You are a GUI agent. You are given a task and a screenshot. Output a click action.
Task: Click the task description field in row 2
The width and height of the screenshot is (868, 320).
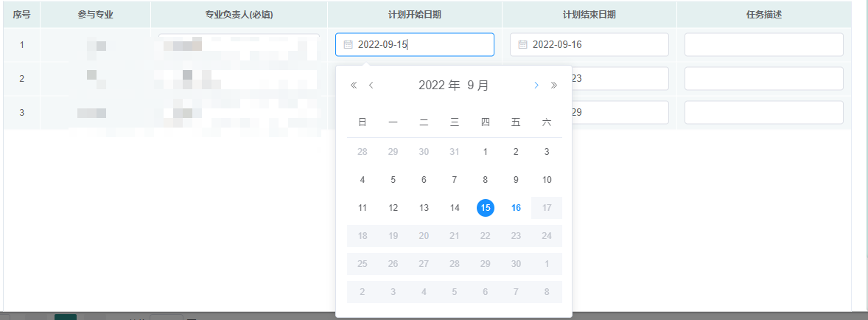pos(763,79)
